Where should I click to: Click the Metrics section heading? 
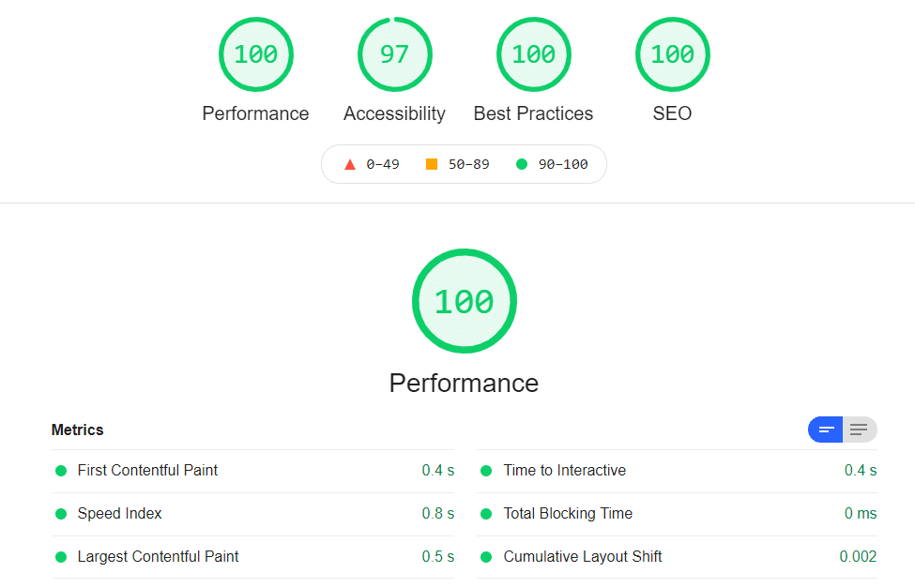click(77, 430)
